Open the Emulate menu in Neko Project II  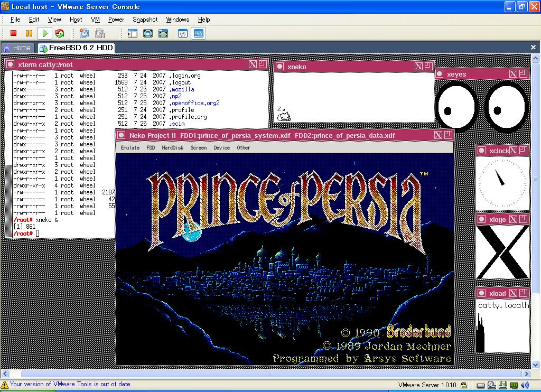130,148
